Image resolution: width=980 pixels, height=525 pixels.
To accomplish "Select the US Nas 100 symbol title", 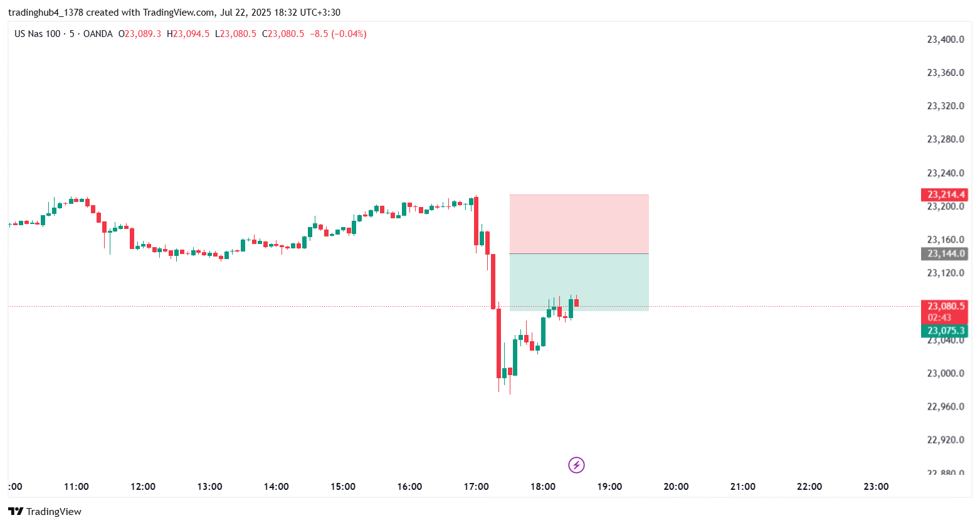I will pos(38,34).
